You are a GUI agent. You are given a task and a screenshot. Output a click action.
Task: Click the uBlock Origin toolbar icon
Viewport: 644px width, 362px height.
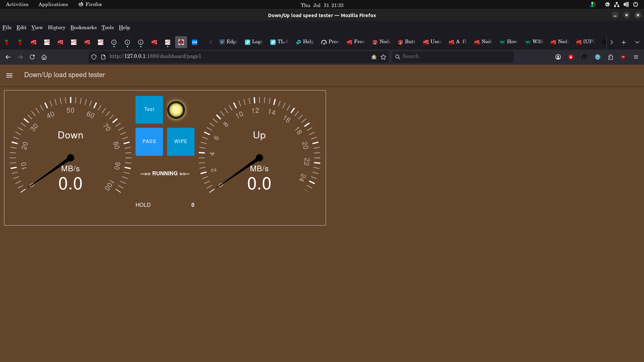coord(623,57)
